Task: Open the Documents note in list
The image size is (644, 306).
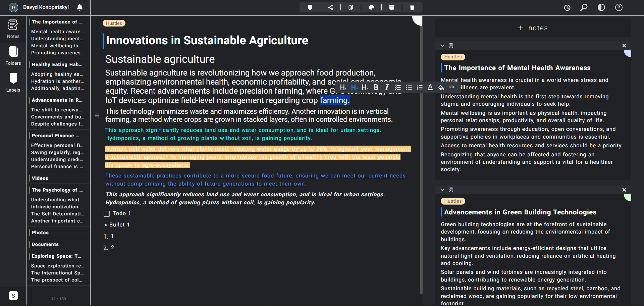Action: click(x=58, y=244)
